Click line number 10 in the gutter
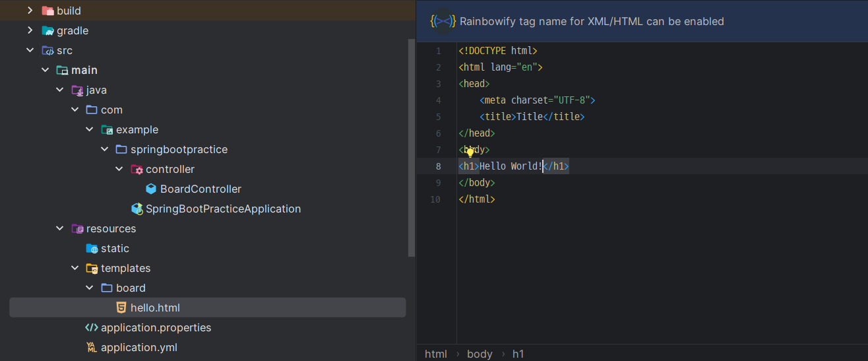 point(435,199)
